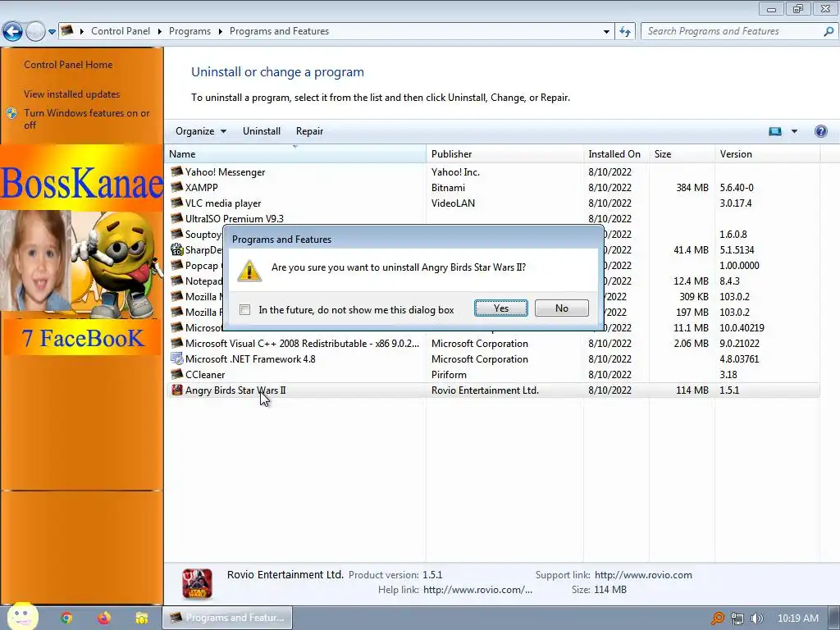Select Microsoft .NET Framework 4.8 row
The image size is (840, 630).
pos(492,359)
